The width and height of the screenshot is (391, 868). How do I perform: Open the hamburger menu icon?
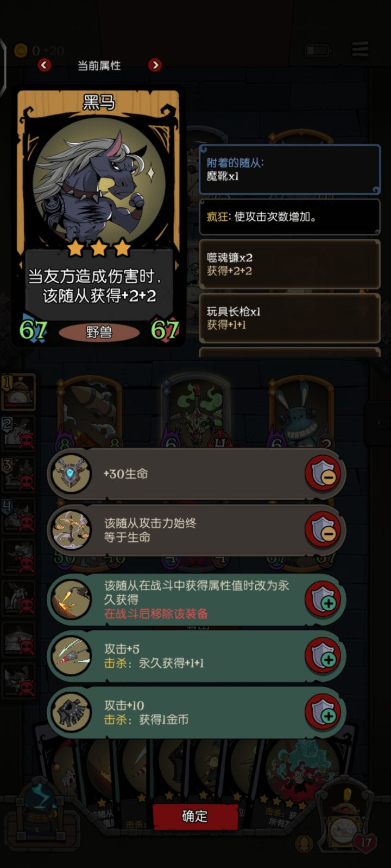360,49
